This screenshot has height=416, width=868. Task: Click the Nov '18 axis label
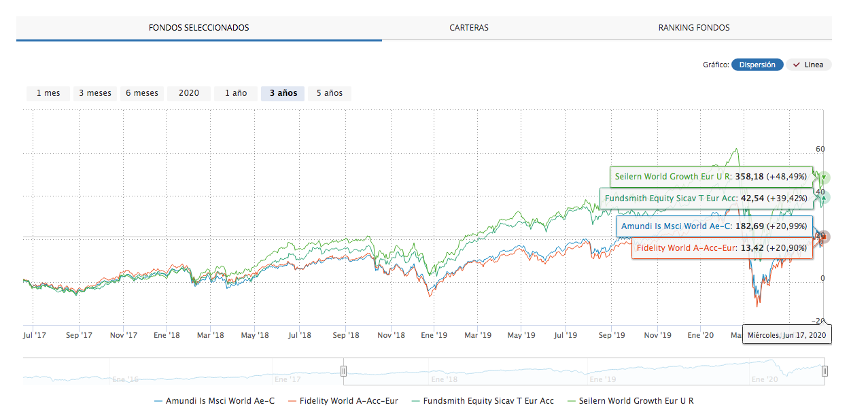click(391, 335)
